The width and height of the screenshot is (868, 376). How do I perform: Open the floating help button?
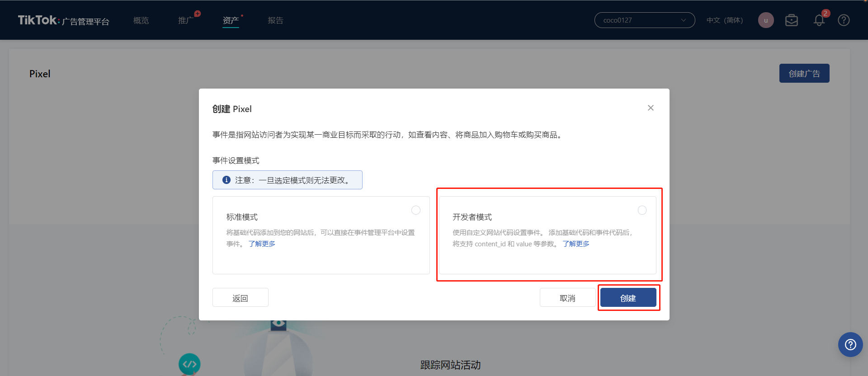(x=850, y=345)
